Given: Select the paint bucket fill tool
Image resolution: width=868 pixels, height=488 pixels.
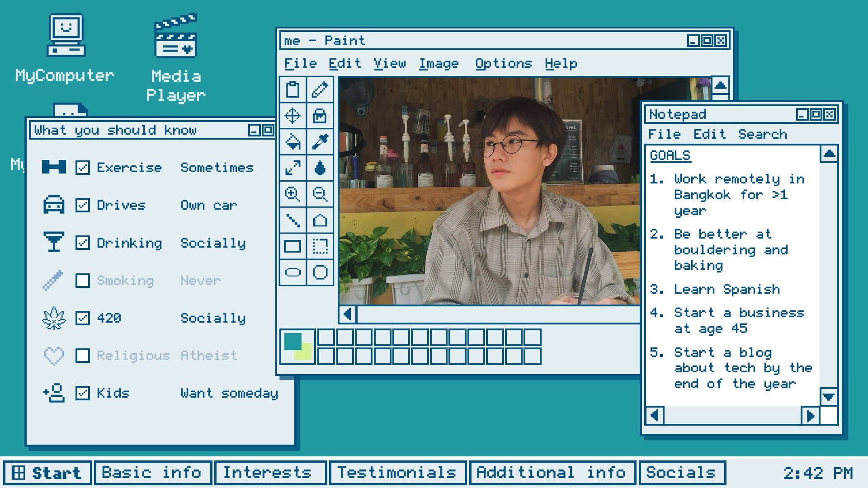Looking at the screenshot, I should click(x=293, y=142).
